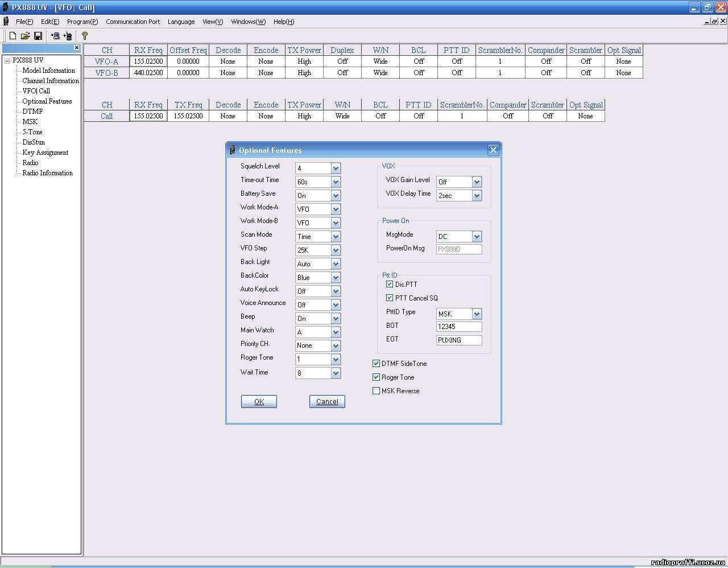728x568 pixels.
Task: Click VFO-B RX Freq cell 440.02500
Action: pyautogui.click(x=148, y=73)
